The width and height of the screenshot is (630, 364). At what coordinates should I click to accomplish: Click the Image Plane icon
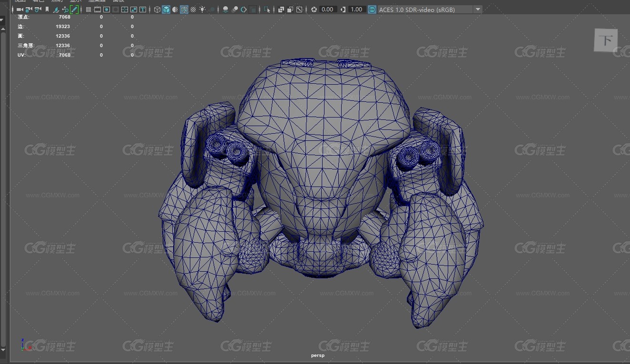click(56, 10)
